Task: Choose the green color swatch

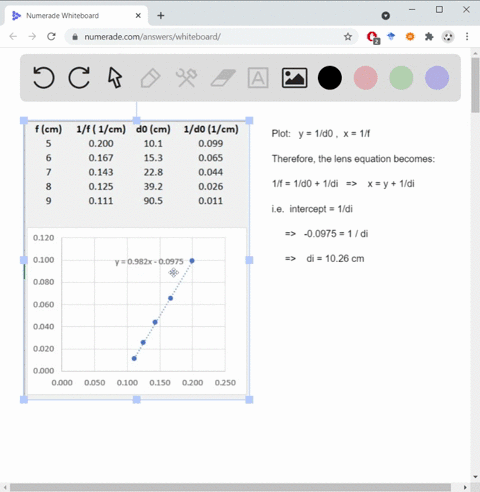Action: tap(401, 78)
